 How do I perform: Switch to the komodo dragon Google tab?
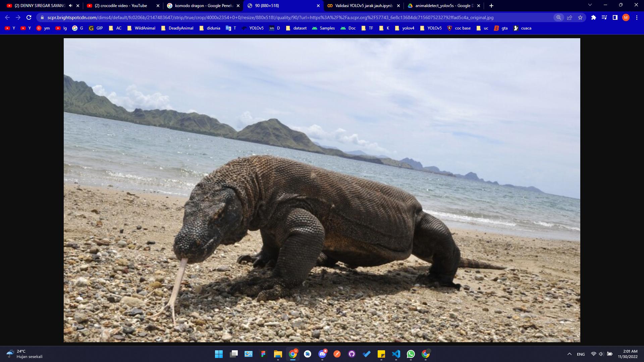tap(201, 6)
